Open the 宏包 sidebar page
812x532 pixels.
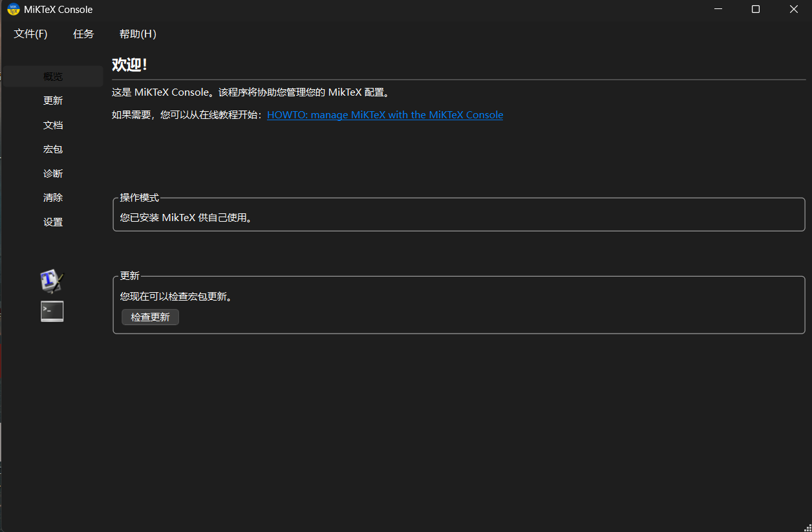(x=53, y=149)
